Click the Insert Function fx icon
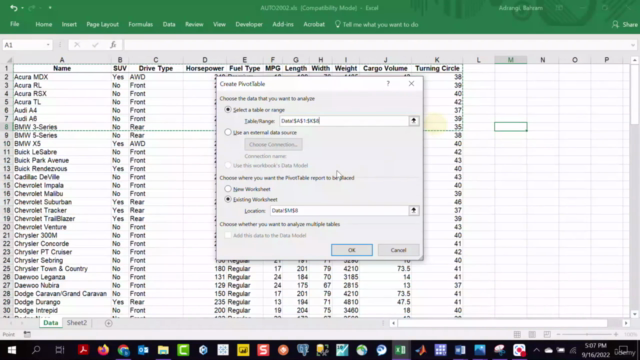The image size is (640, 360). coord(113,45)
